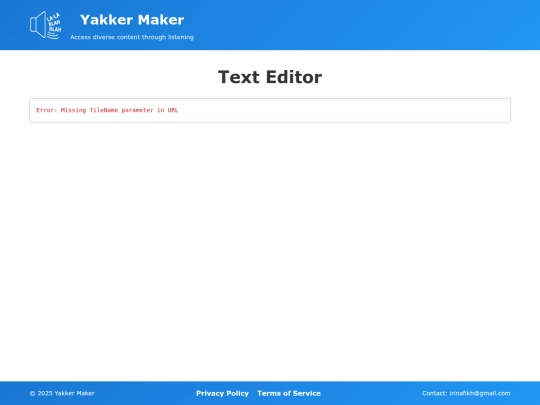Click the © 2025 Yakker Maker copyright text
540x405 pixels.
tap(62, 393)
